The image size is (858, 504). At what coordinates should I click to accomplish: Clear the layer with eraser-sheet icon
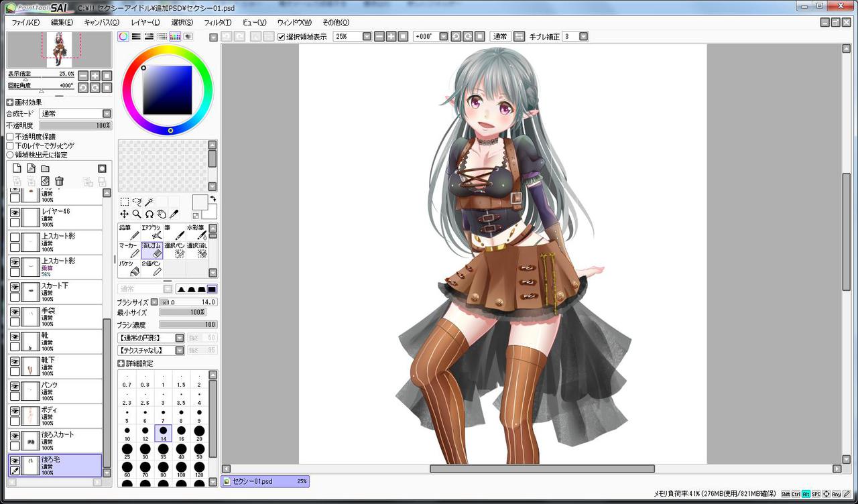point(45,181)
